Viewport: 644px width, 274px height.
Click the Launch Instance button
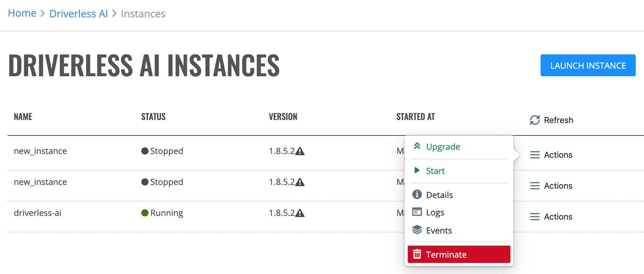click(x=588, y=65)
